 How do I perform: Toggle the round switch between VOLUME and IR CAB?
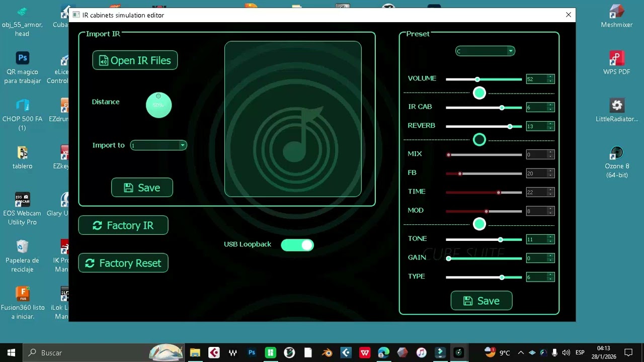pos(479,93)
